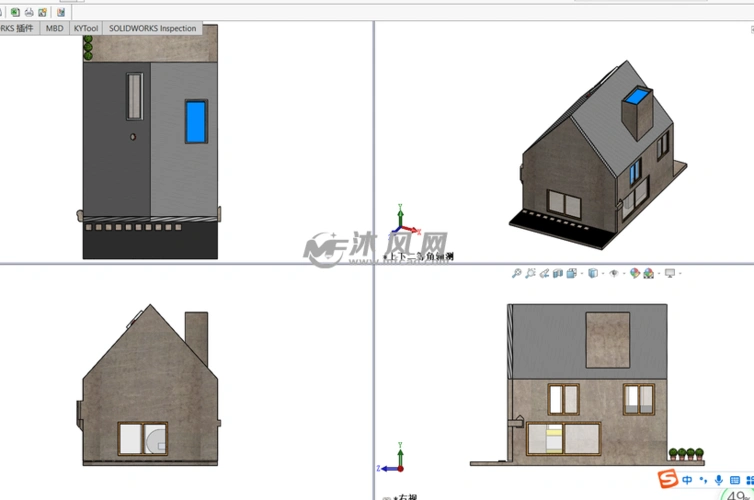Image resolution: width=754 pixels, height=500 pixels.
Task: Click the Sogou S input method logo
Action: [x=668, y=480]
